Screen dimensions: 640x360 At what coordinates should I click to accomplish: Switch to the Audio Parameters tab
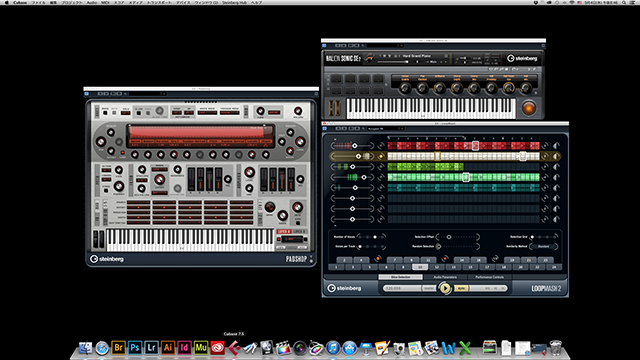445,277
